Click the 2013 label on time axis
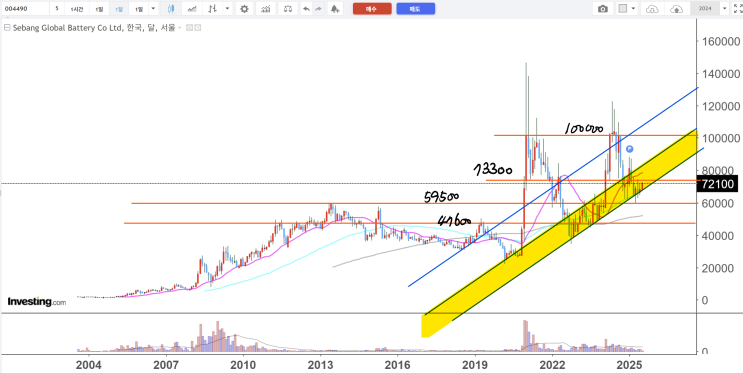This screenshot has height=373, width=743. [320, 365]
